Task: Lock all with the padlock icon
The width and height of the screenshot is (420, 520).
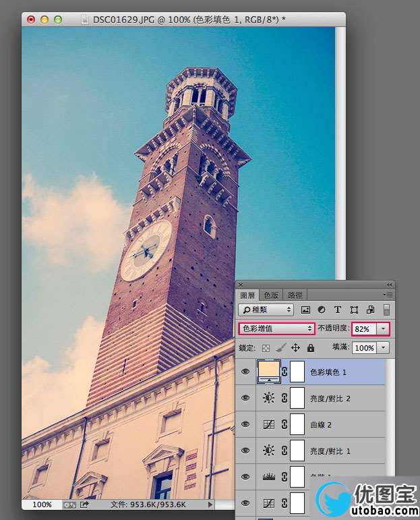Action: point(311,348)
